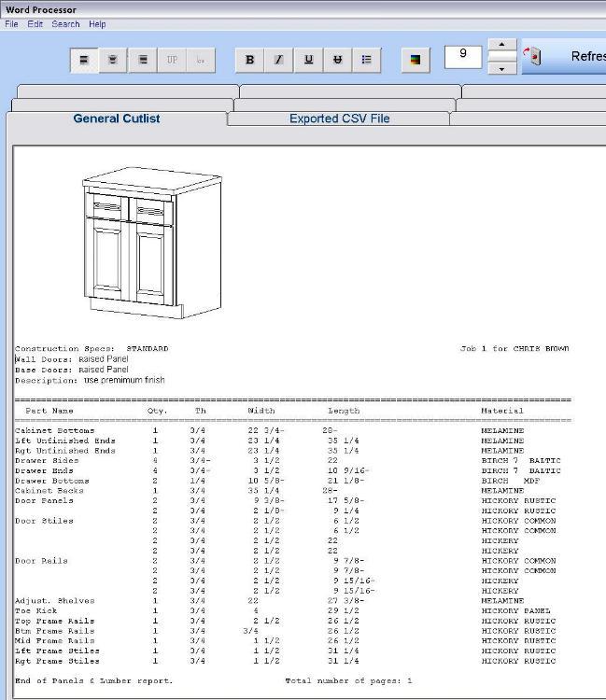This screenshot has width=606, height=700.
Task: Click the 'Drawer Bottoms' row name
Action: pyautogui.click(x=51, y=481)
